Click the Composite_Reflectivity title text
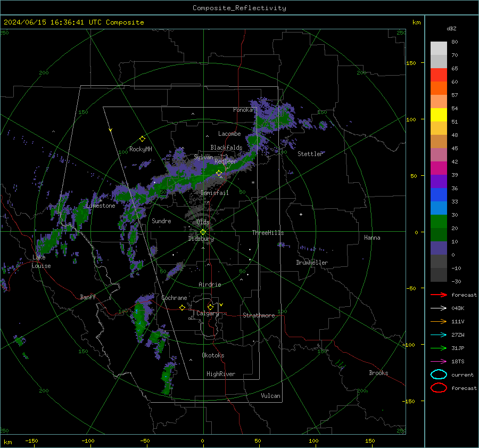Image resolution: width=479 pixels, height=448 pixels. coord(239,8)
